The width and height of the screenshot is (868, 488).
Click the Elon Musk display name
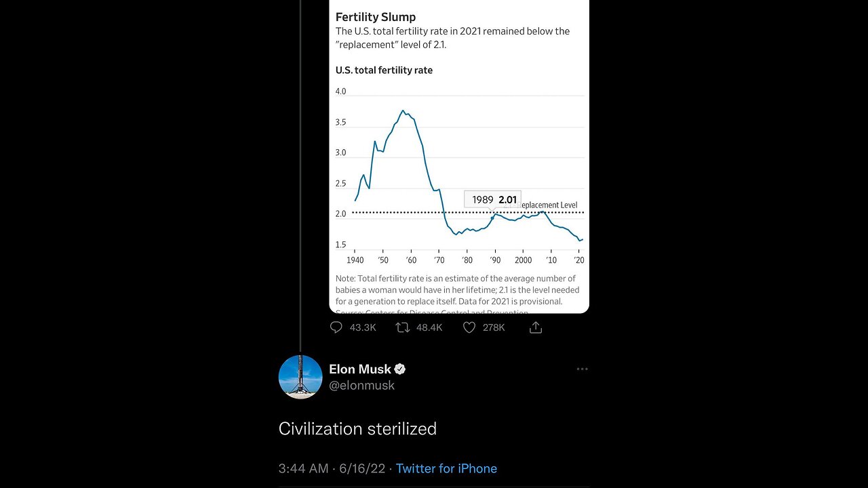[360, 369]
